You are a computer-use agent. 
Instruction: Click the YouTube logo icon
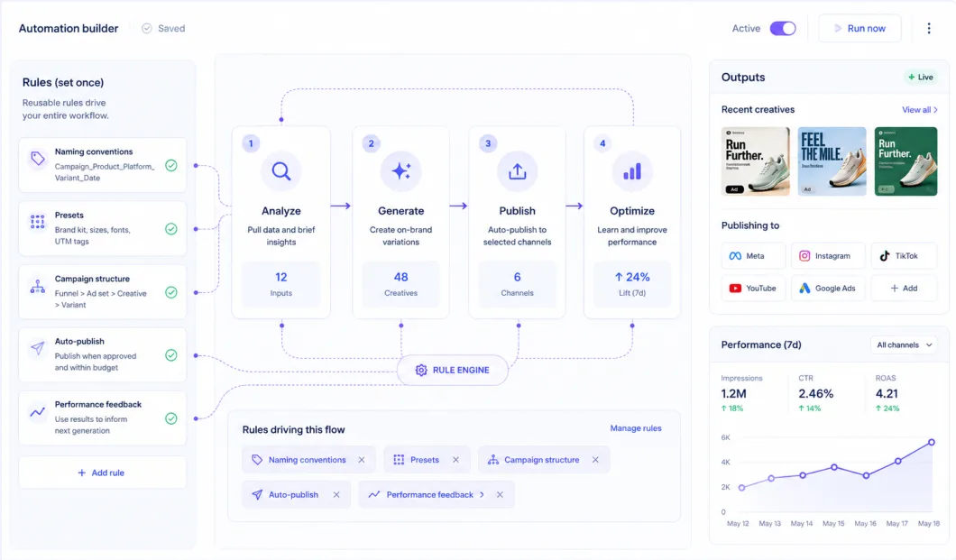(x=735, y=289)
